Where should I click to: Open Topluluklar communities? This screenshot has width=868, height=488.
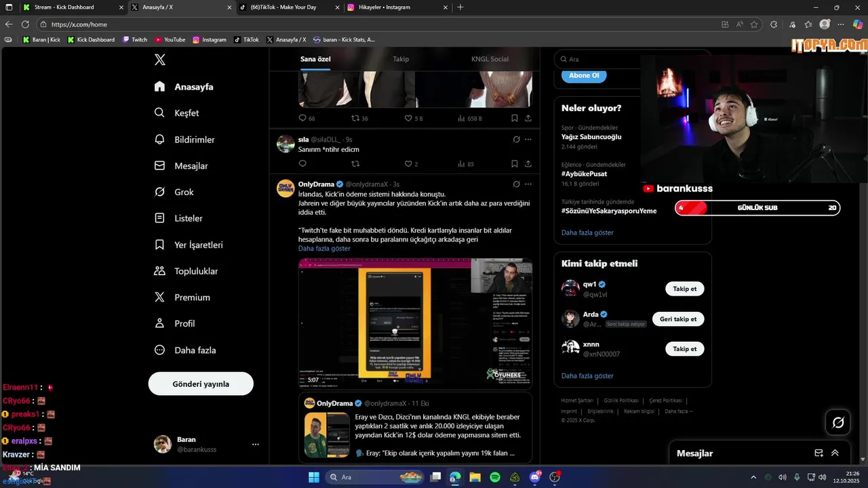pos(186,271)
